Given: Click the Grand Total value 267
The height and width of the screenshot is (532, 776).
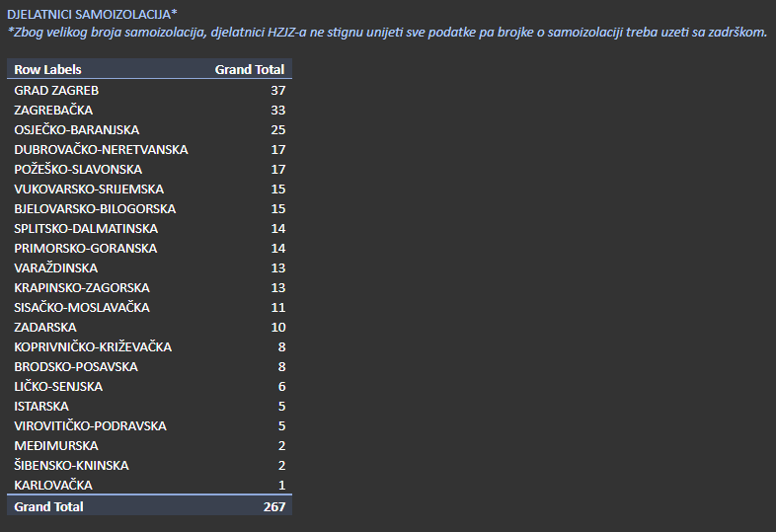Looking at the screenshot, I should pos(274,506).
